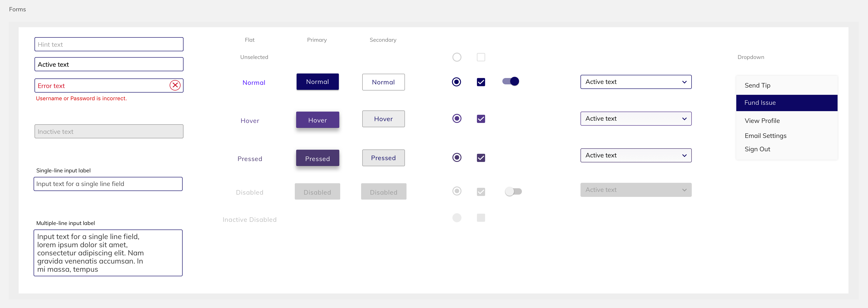868x308 pixels.
Task: Click the Pressed row checked checkbox
Action: (481, 158)
